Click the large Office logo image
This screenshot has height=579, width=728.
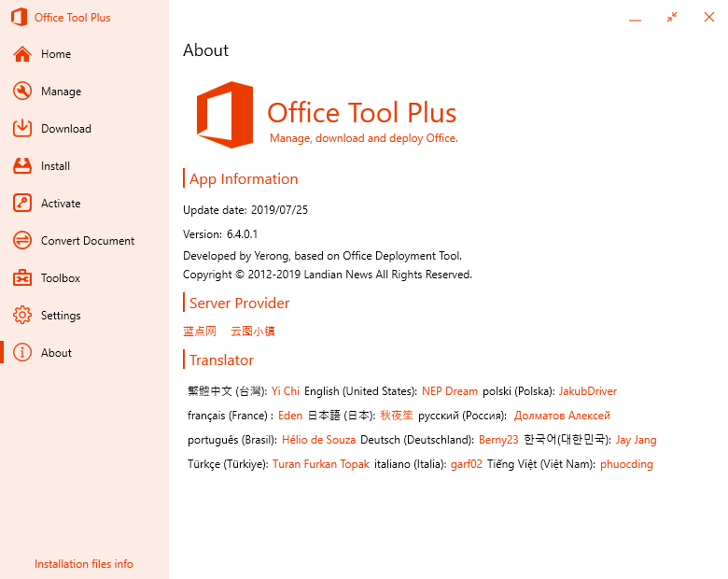(x=225, y=115)
